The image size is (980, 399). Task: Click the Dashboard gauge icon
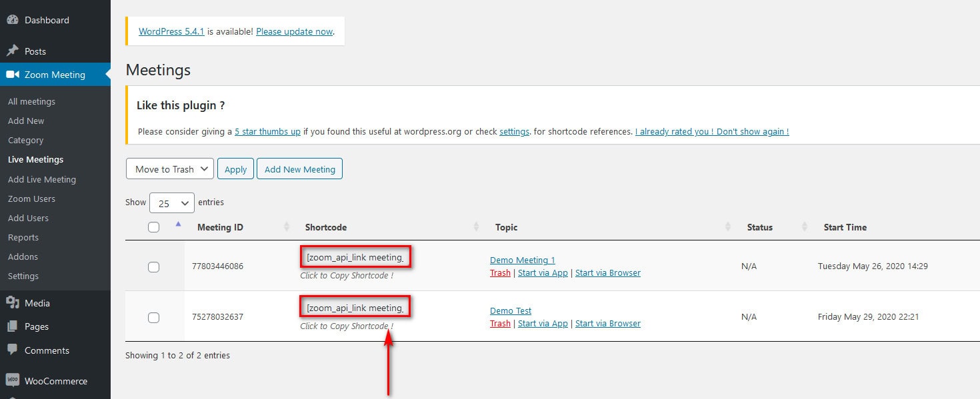[13, 19]
